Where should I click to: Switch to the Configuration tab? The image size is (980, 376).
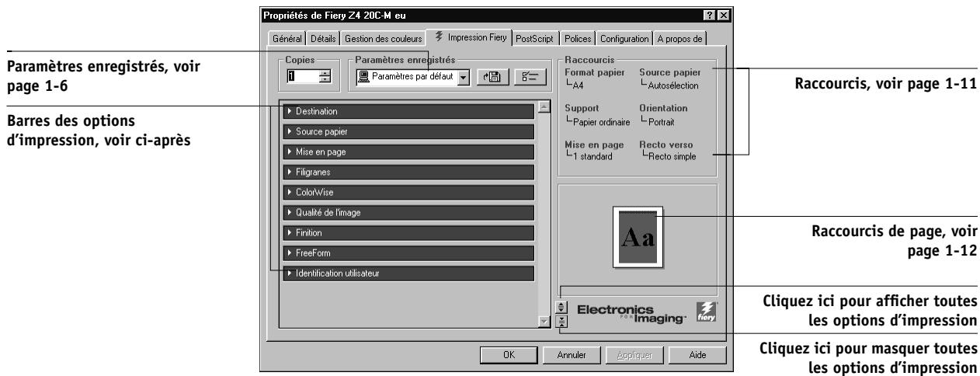tap(624, 38)
